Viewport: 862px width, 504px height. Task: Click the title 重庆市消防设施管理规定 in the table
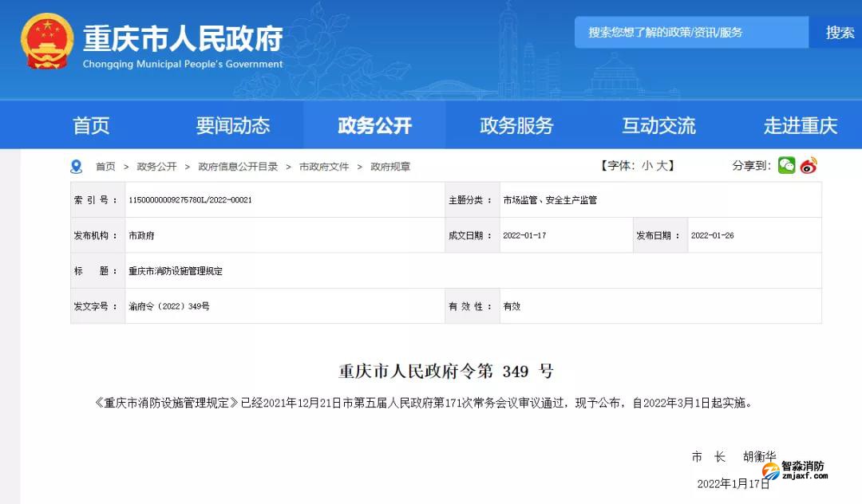(176, 270)
